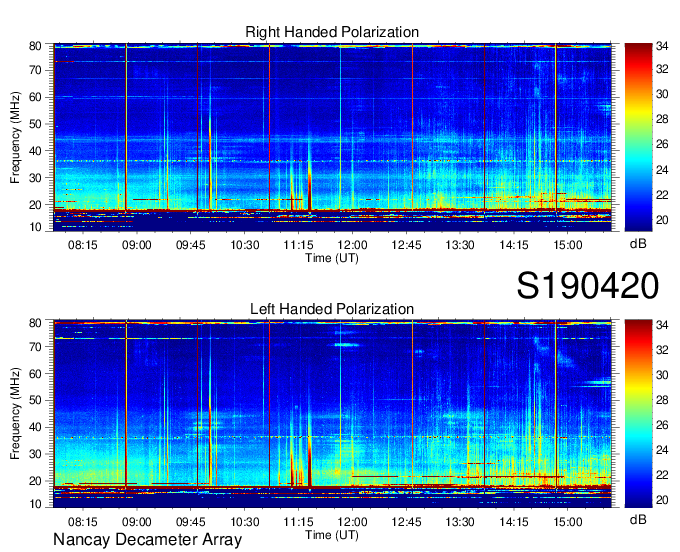
Task: Click the 28 dB mark on Left Handed color bar
Action: click(x=662, y=400)
